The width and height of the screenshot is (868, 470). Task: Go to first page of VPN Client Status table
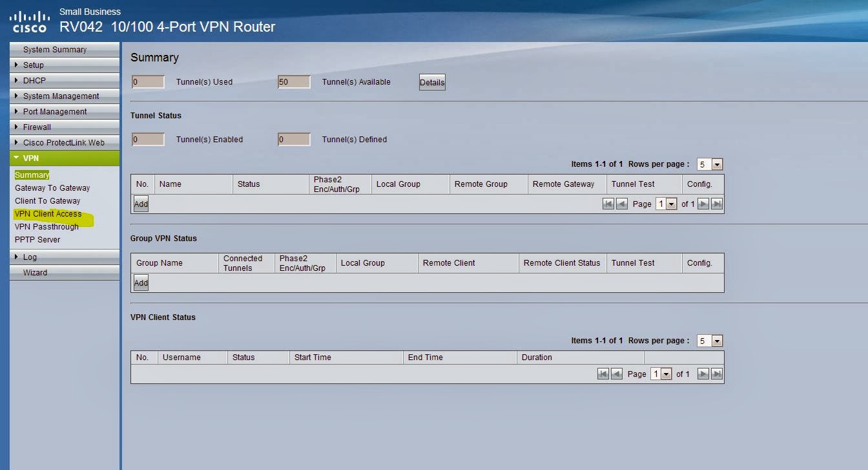pos(603,374)
